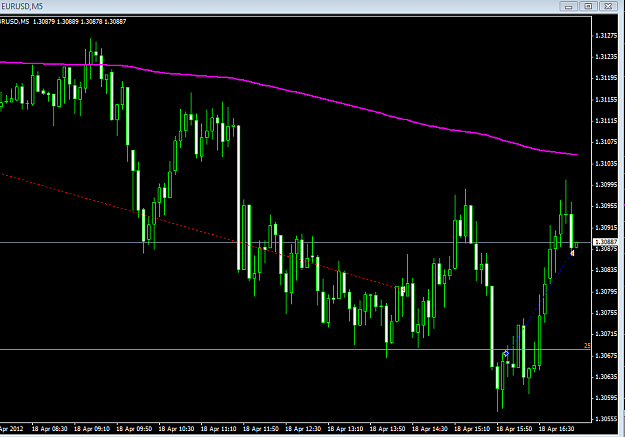This screenshot has height=437, width=625.
Task: Click the 18 Apr 13:50 time label
Action: (387, 429)
